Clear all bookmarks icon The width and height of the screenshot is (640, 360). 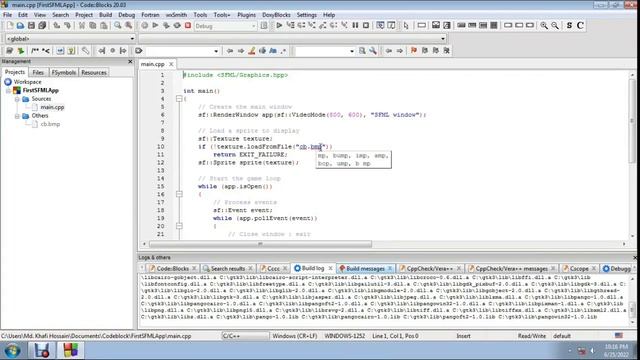[447, 51]
